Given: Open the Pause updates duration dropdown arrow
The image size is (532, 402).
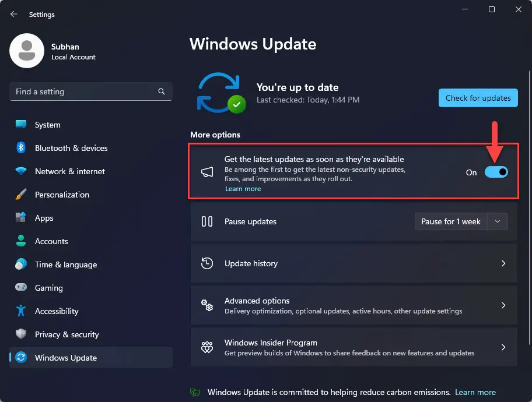Looking at the screenshot, I should pos(498,221).
